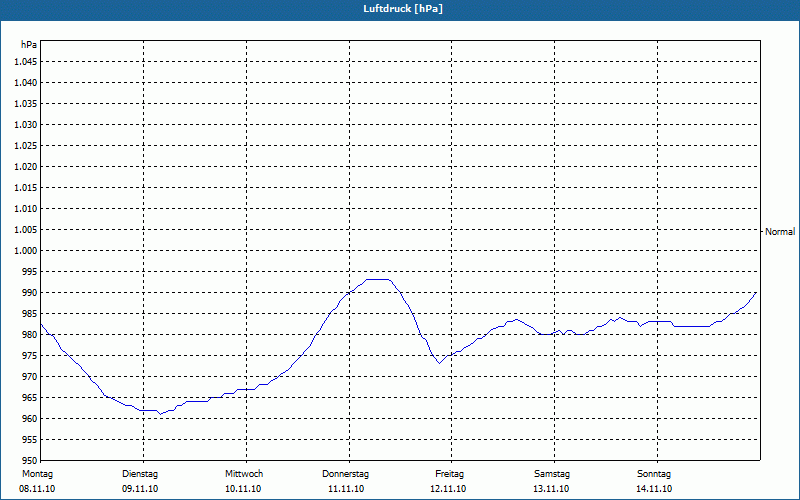Viewport: 800px width, 500px height.
Task: Click the 'Freitag' day label
Action: coord(449,474)
